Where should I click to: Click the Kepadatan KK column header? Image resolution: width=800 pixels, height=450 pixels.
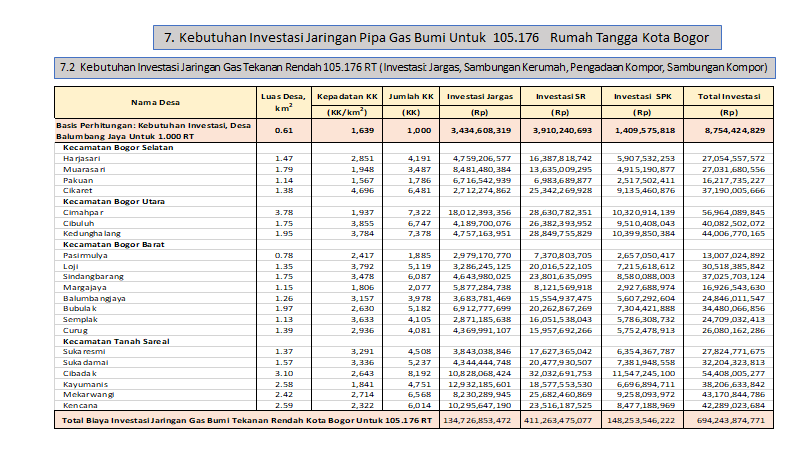(347, 96)
